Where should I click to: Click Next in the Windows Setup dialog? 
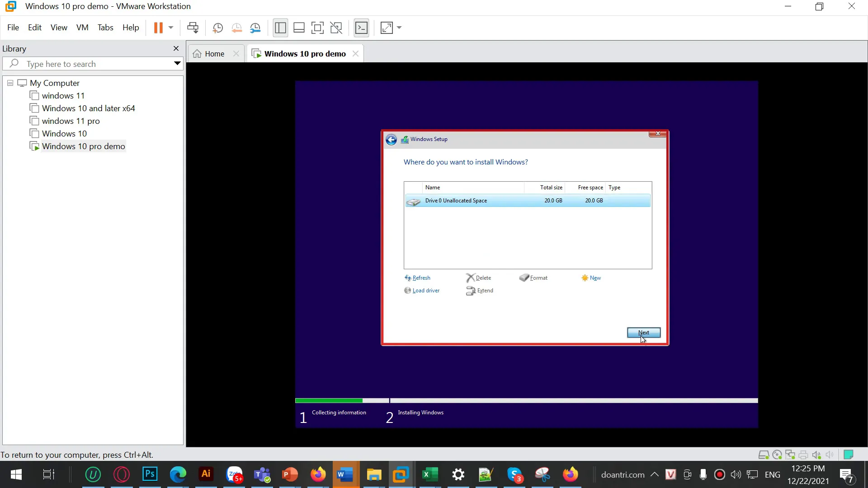pyautogui.click(x=644, y=333)
